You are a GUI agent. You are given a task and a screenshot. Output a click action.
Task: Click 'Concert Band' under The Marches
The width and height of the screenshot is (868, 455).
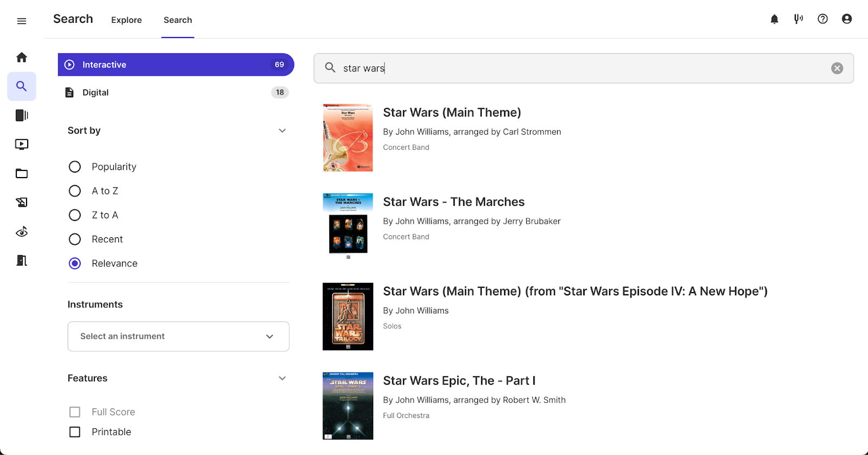pos(406,237)
